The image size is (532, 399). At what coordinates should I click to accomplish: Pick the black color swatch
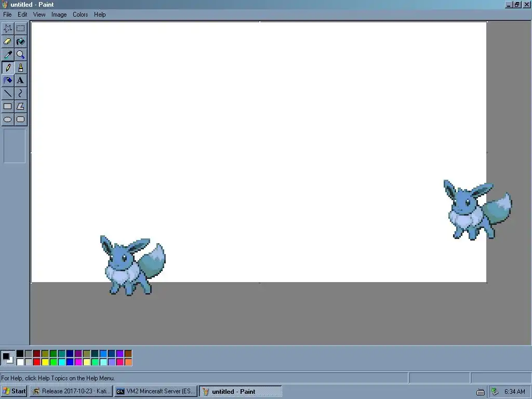coord(20,354)
